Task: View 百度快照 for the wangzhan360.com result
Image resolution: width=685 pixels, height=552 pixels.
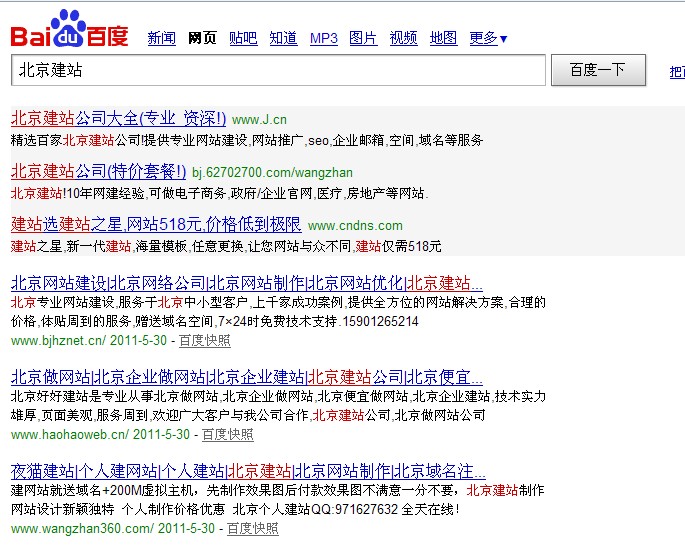Action: click(x=252, y=528)
